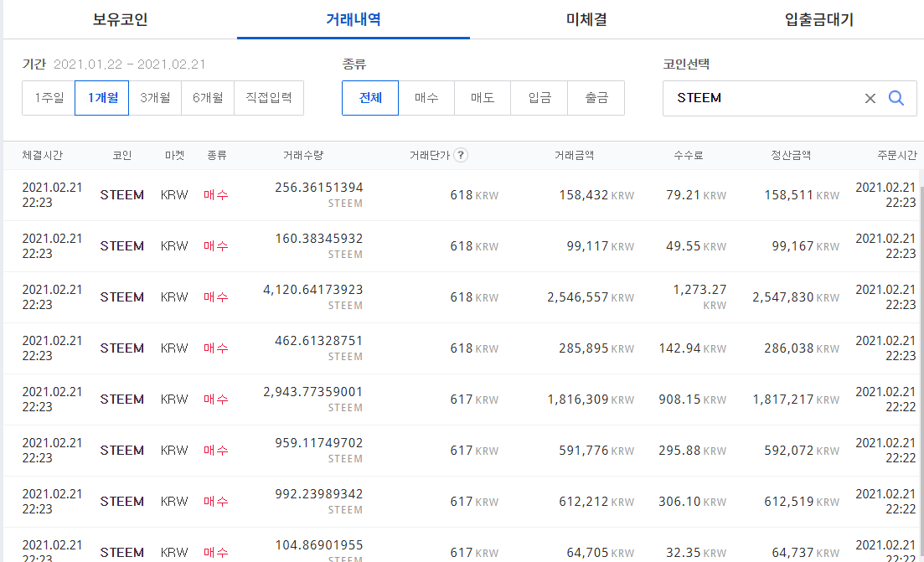Filter by 출금 withdrawals
This screenshot has height=562, width=924.
tap(596, 98)
